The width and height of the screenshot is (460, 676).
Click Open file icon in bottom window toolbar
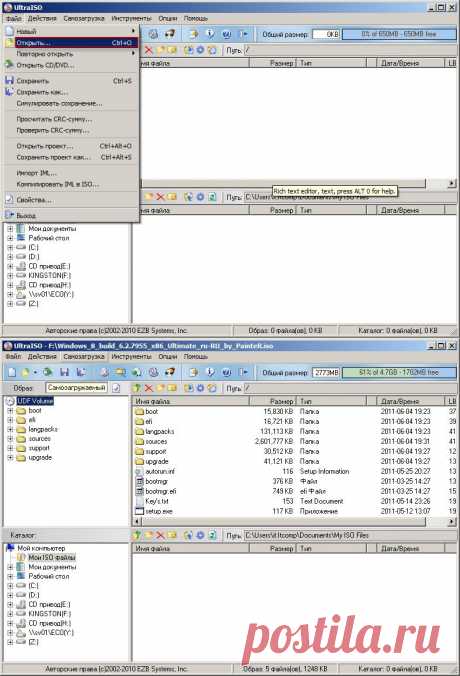(26, 372)
